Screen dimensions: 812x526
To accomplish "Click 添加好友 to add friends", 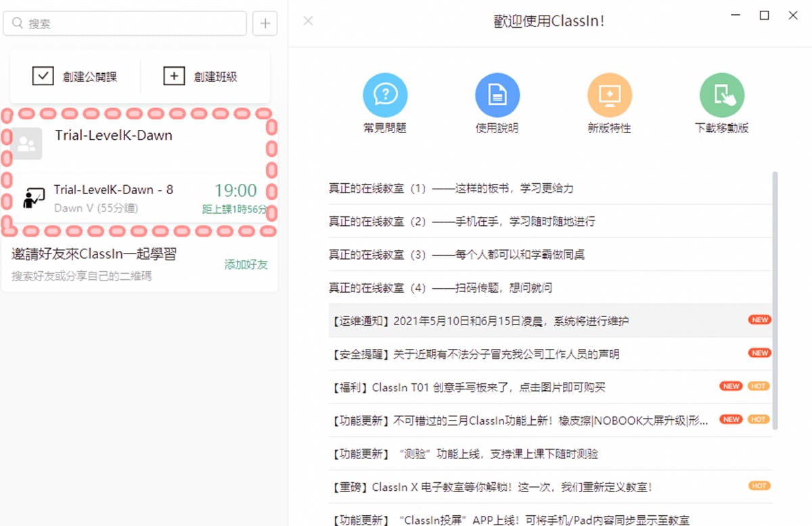I will (x=246, y=265).
